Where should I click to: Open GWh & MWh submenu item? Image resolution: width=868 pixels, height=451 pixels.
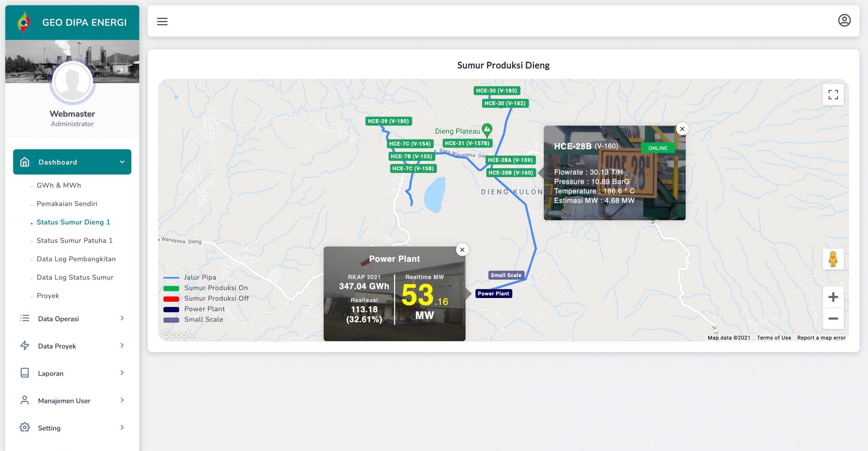pyautogui.click(x=59, y=185)
